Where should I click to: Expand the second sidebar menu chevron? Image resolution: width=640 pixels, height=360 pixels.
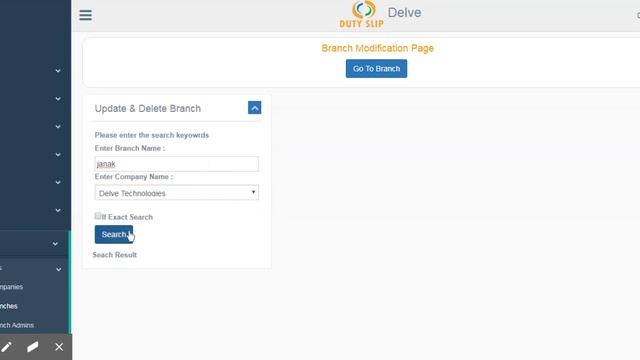[x=58, y=99]
